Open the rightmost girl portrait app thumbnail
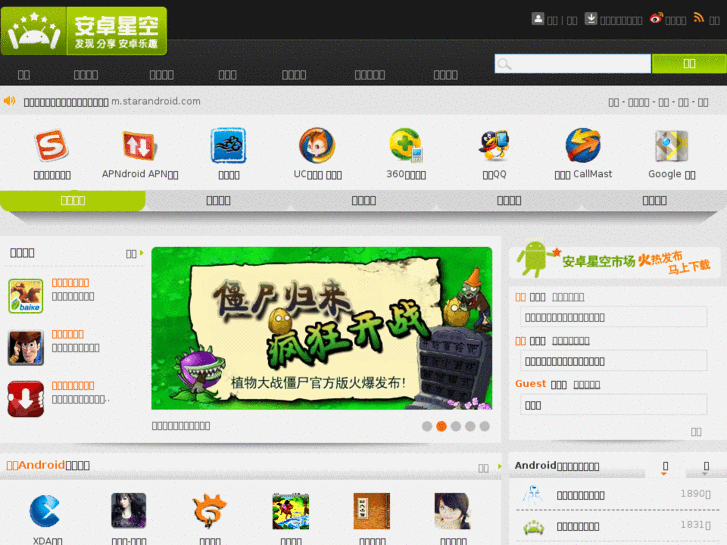The height and width of the screenshot is (545, 727). (453, 511)
